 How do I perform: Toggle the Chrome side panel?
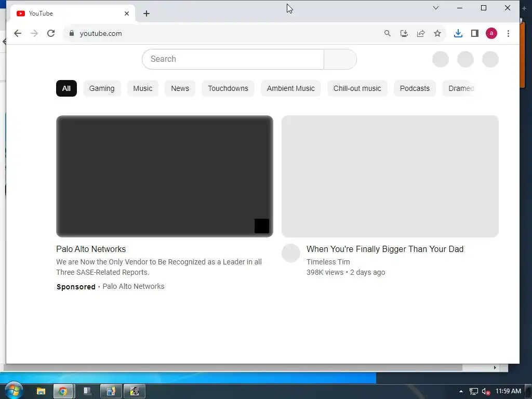(475, 33)
